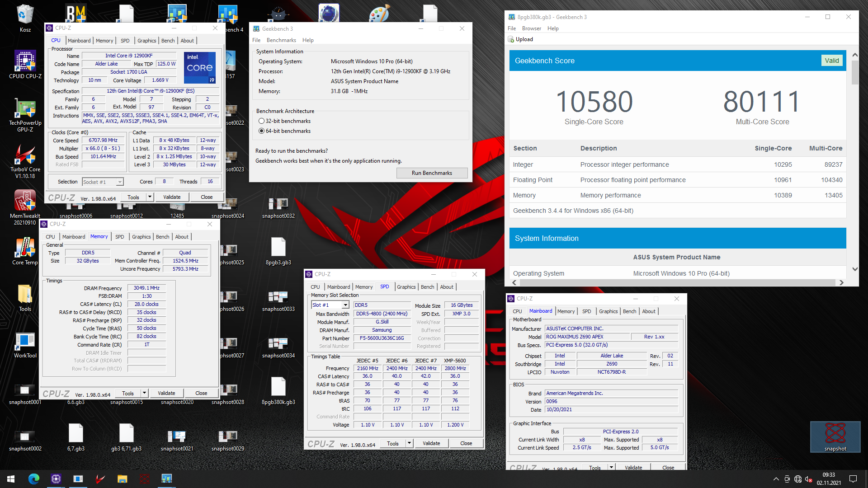This screenshot has width=868, height=488.
Task: Open Tools dropdown arrow in Memory tab window
Action: 144,393
